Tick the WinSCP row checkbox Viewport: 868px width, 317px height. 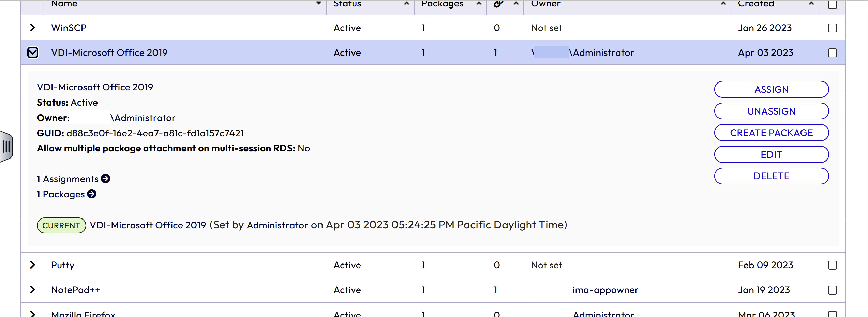(832, 28)
